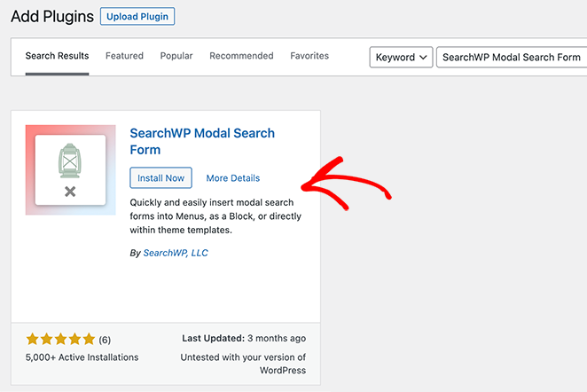The height and width of the screenshot is (392, 587).
Task: Install the SearchWP Modal Search Form plugin
Action: (161, 178)
